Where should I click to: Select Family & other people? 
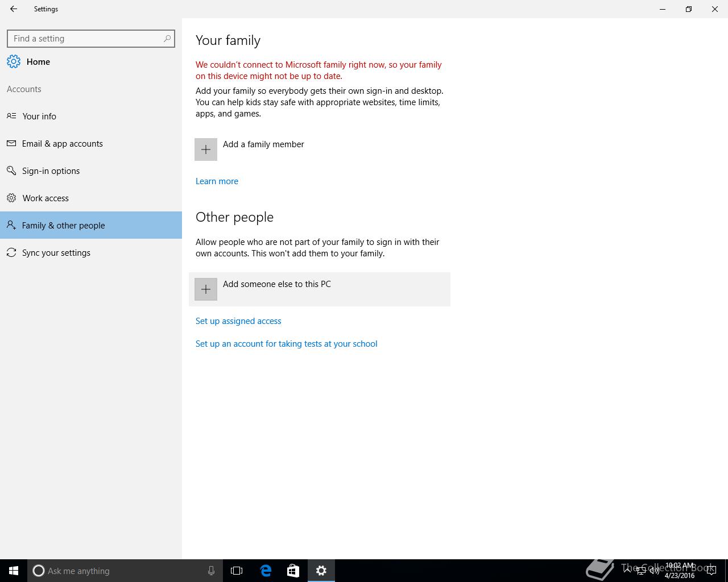coord(91,225)
